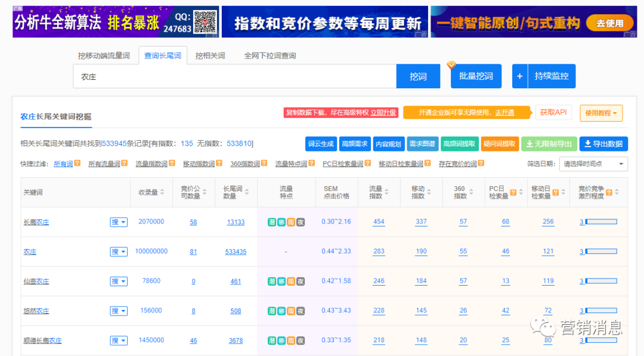
Task: Click the 内容规划 button
Action: pyautogui.click(x=389, y=144)
